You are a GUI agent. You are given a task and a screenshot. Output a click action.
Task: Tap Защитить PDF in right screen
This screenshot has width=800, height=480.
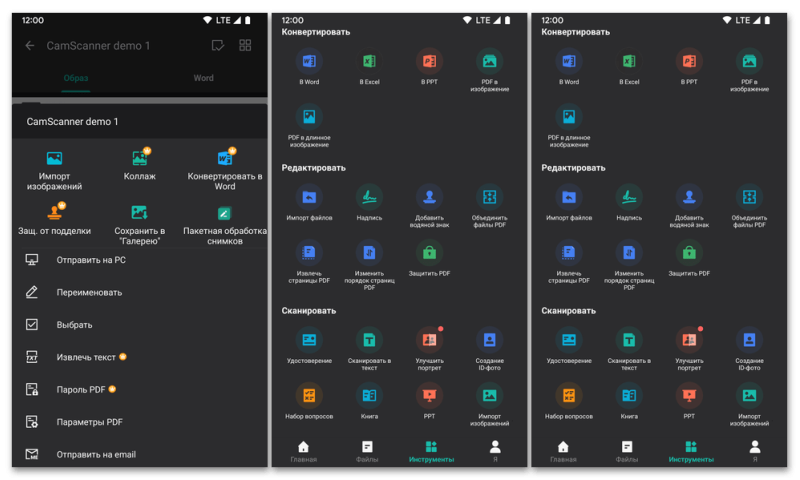point(689,259)
